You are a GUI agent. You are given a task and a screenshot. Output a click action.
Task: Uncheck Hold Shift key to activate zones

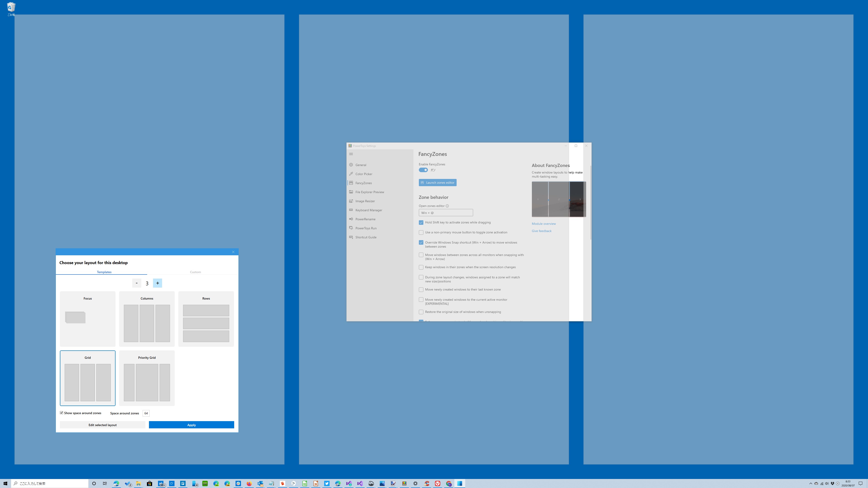(421, 223)
